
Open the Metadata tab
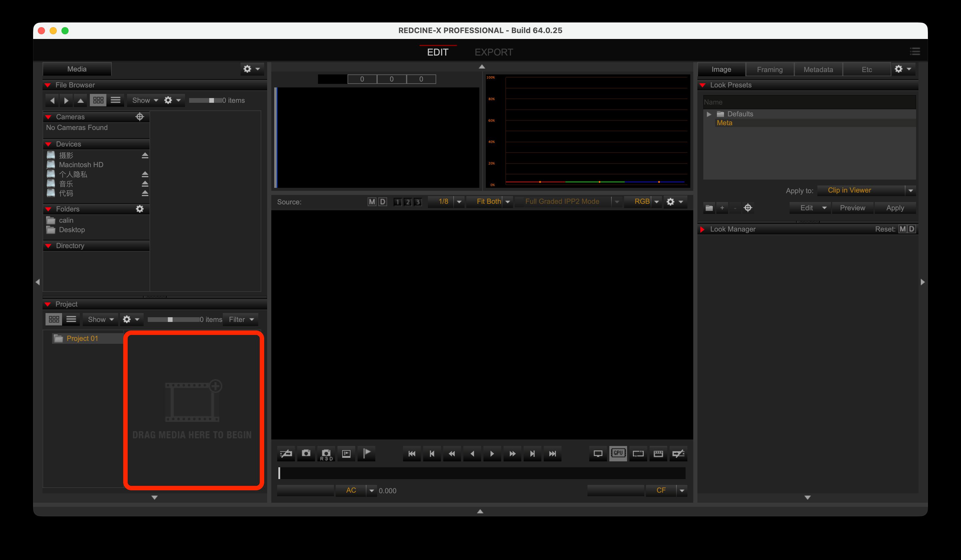[818, 69]
